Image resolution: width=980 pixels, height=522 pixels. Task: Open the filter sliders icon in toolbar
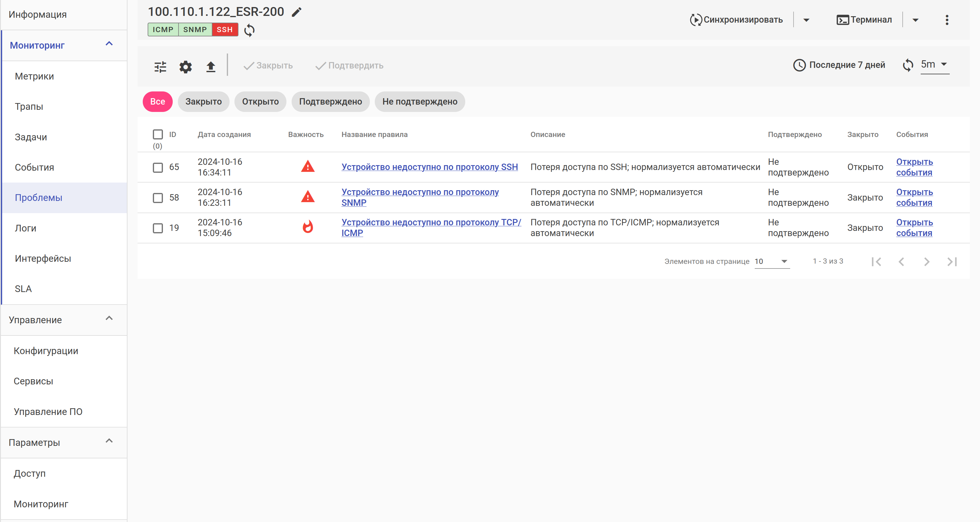pyautogui.click(x=160, y=67)
